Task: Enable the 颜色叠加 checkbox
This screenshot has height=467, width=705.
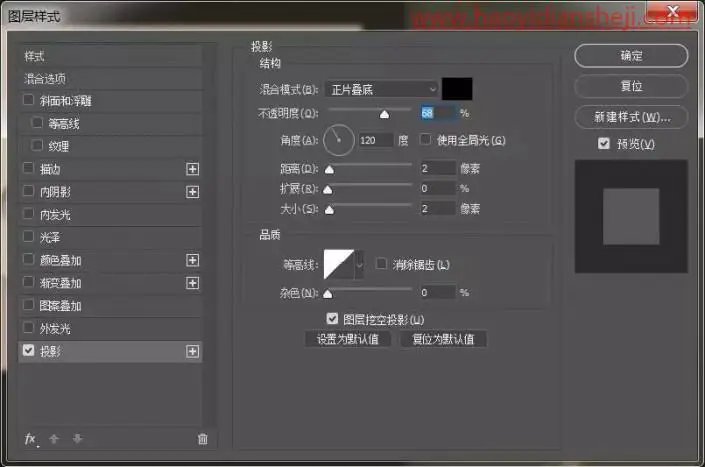Action: 28,259
